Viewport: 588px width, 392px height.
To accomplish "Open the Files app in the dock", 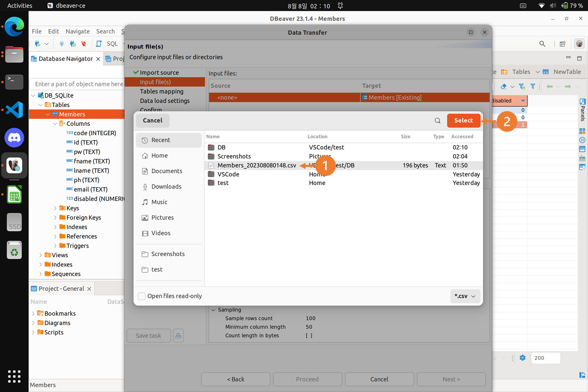I will (14, 54).
